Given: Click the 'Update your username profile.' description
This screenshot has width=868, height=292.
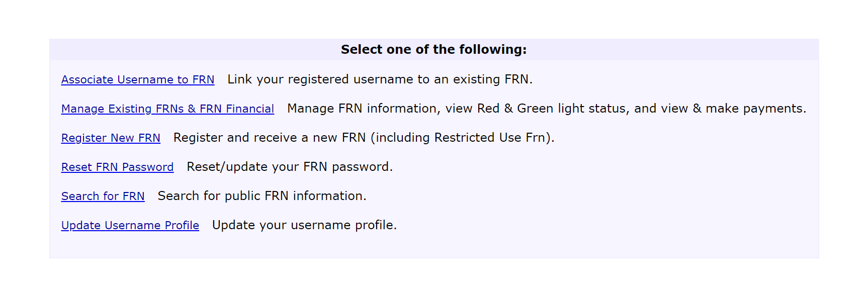Looking at the screenshot, I should 304,225.
